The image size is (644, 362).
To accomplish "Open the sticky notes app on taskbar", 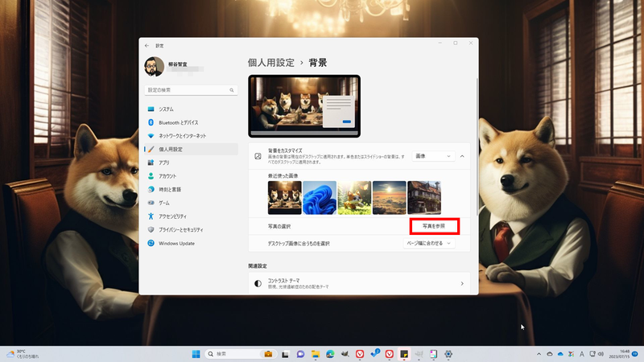I will point(404,354).
